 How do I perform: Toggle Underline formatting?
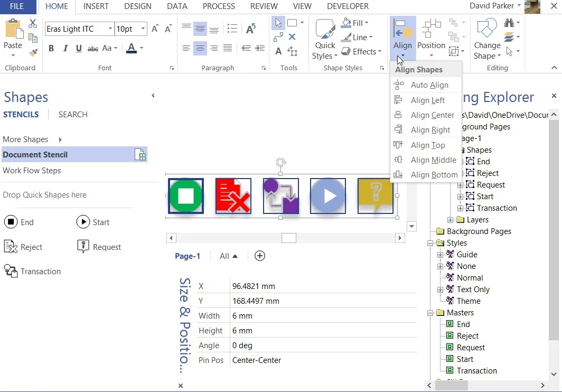click(x=79, y=48)
